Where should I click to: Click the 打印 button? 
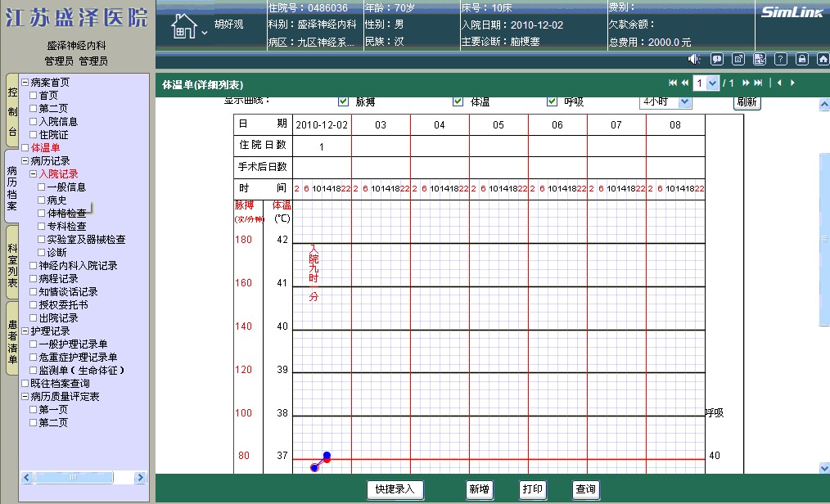532,489
